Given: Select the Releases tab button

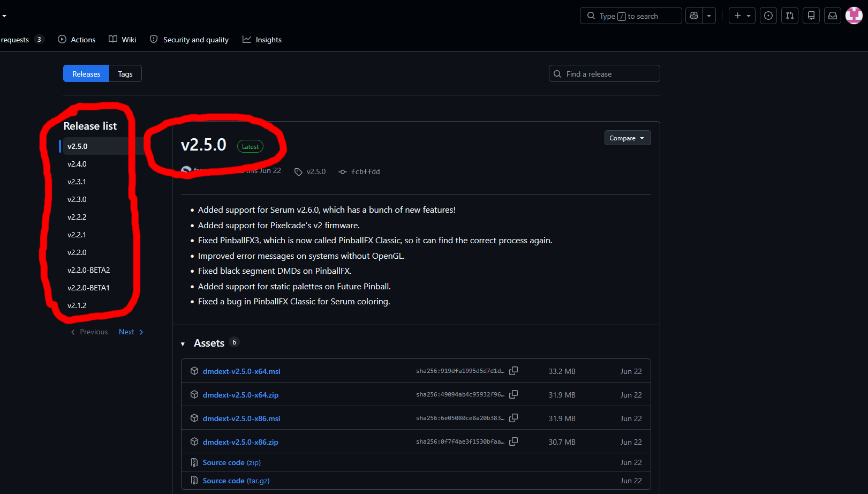Looking at the screenshot, I should [x=86, y=74].
